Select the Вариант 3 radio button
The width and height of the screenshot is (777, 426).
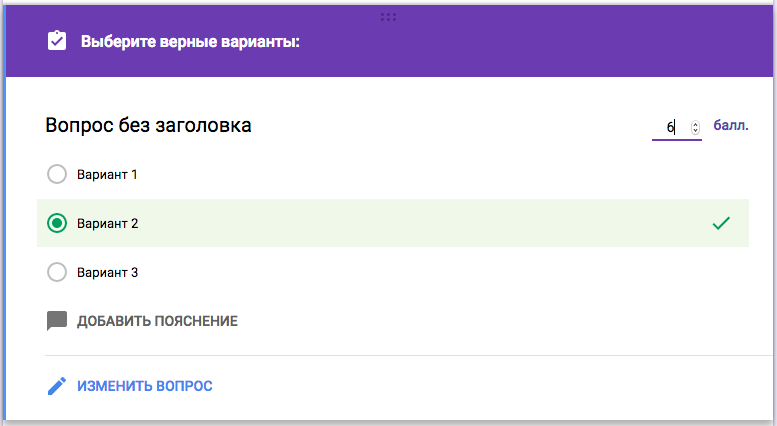point(57,272)
